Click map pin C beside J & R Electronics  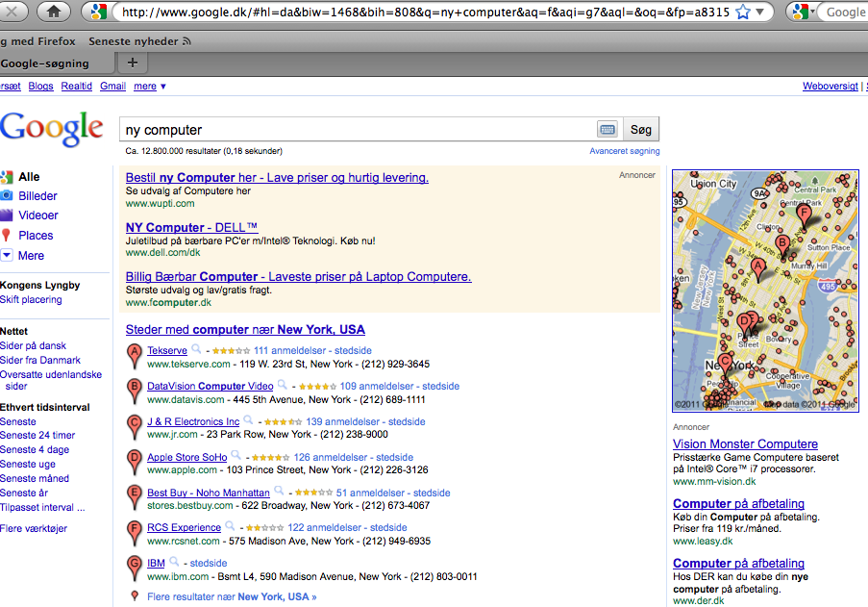pos(134,426)
